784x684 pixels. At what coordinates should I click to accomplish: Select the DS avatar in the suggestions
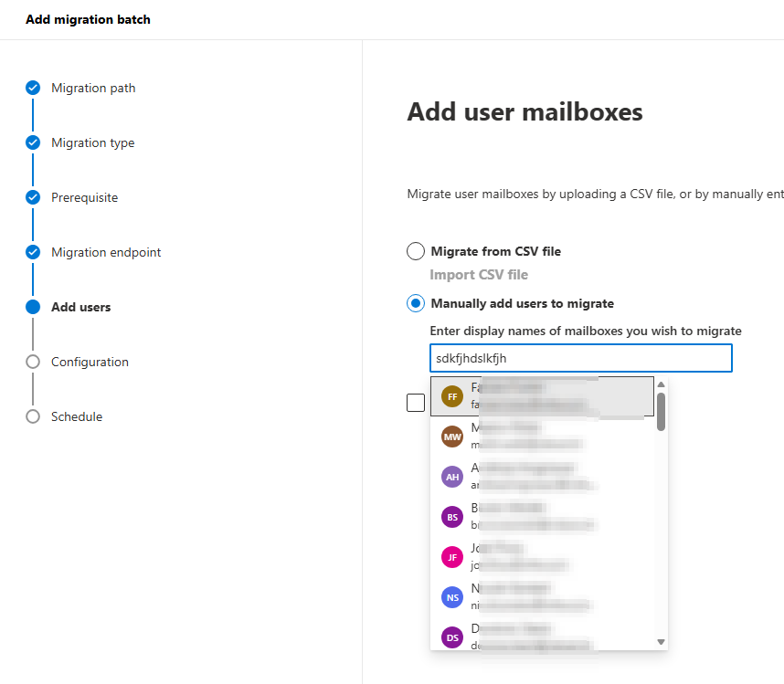point(452,637)
